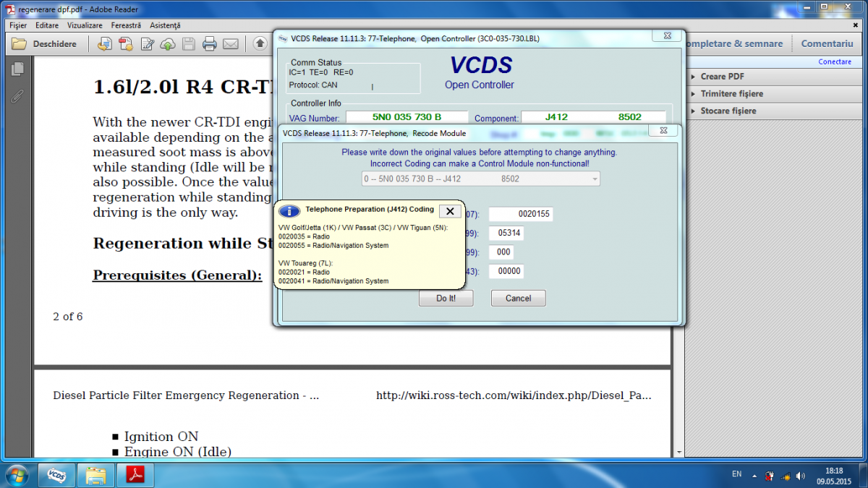868x488 pixels.
Task: Close the Recode Module dialog window
Action: [x=662, y=131]
